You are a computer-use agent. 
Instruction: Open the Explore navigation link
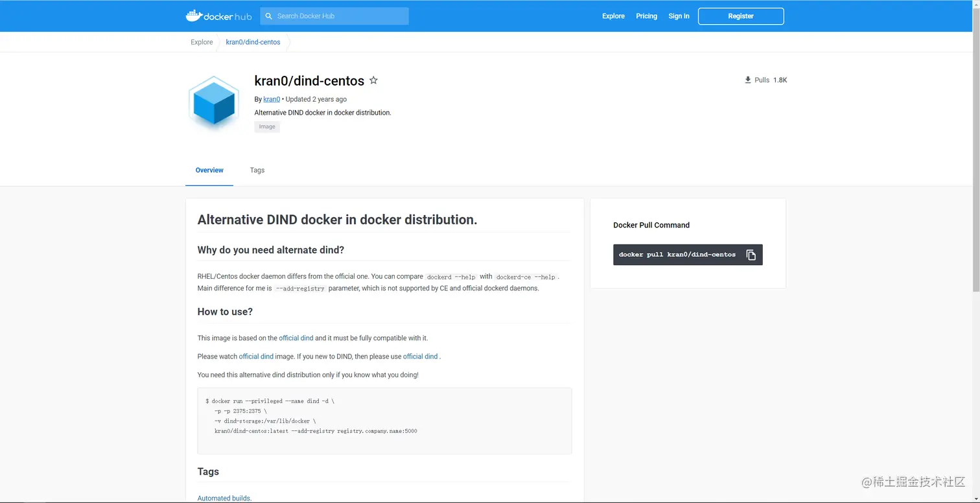tap(613, 16)
